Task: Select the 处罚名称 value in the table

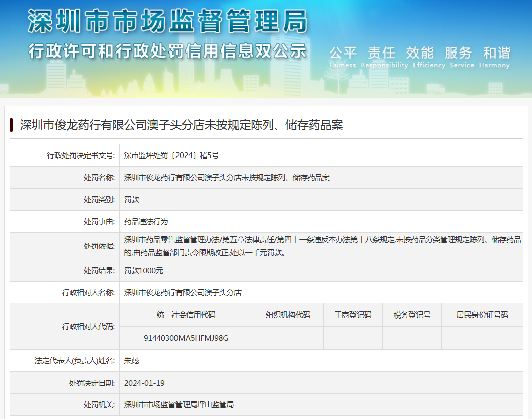Action: [x=226, y=178]
